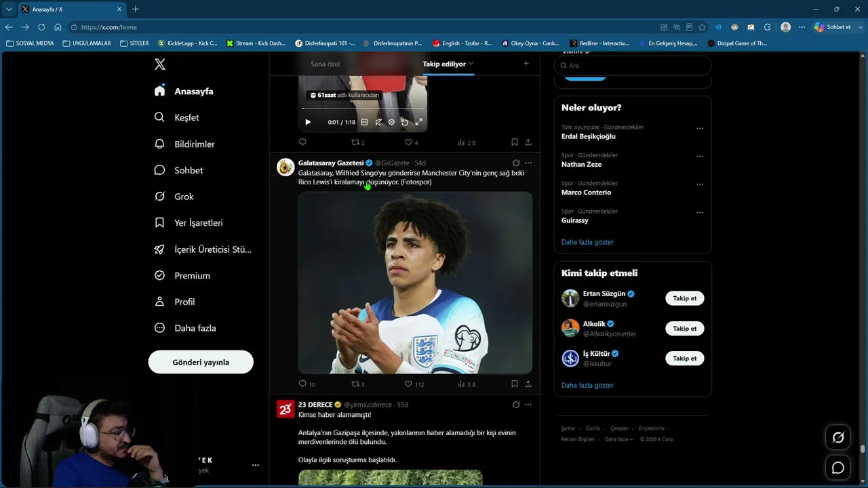The height and width of the screenshot is (488, 868).
Task: Open the 23 DERECE profile avatar
Action: [x=285, y=409]
